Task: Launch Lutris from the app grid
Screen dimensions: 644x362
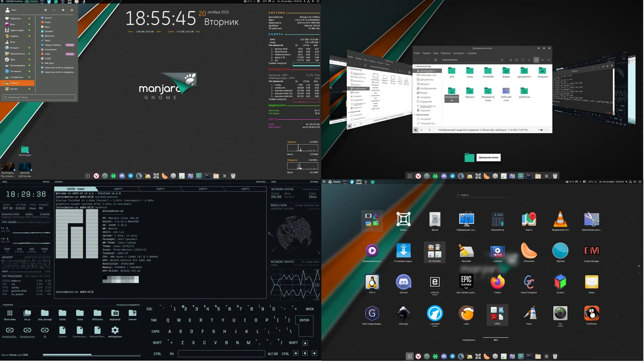Action: click(x=466, y=314)
